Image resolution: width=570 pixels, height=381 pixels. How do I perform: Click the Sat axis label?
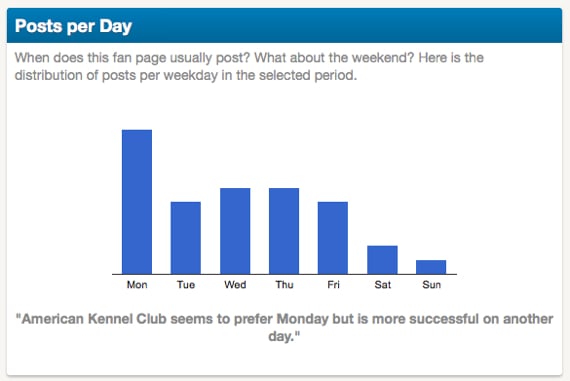point(382,285)
